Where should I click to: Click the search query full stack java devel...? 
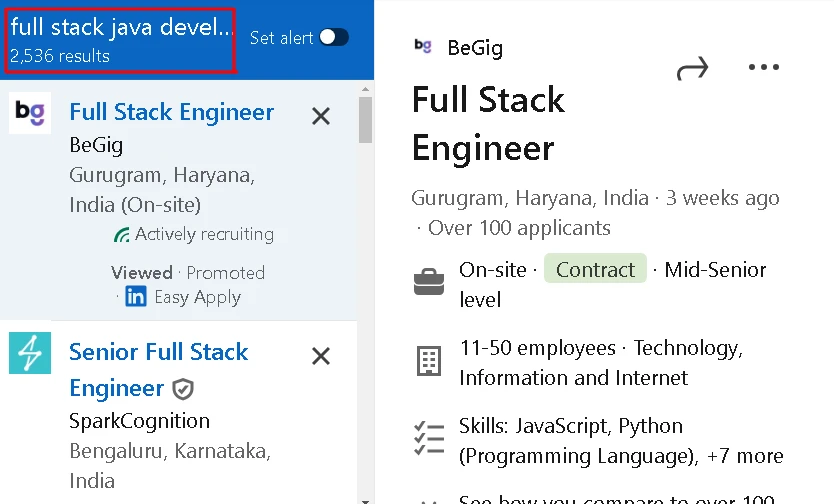click(122, 27)
